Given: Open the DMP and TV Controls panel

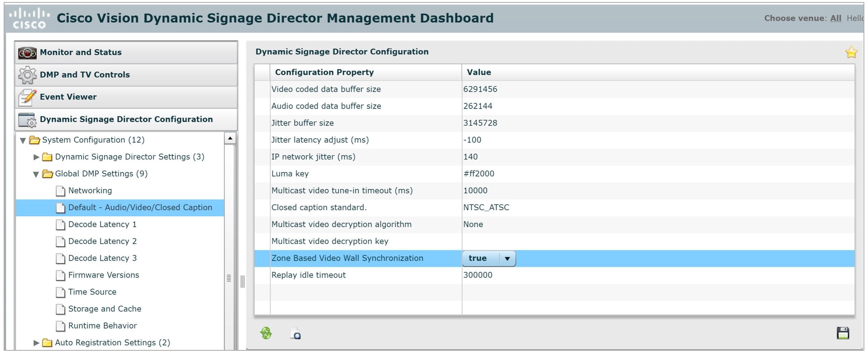Looking at the screenshot, I should pos(126,75).
